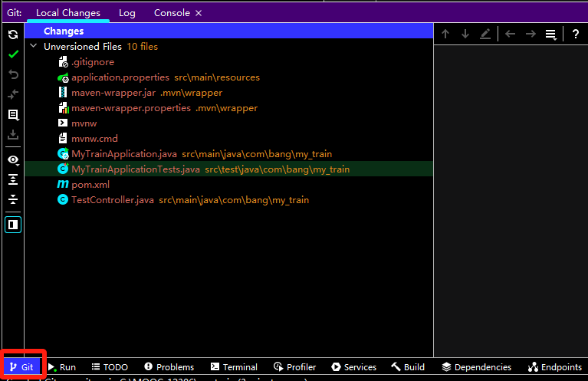Click the shell script icon beside mvnw
The image size is (588, 381).
coord(63,123)
